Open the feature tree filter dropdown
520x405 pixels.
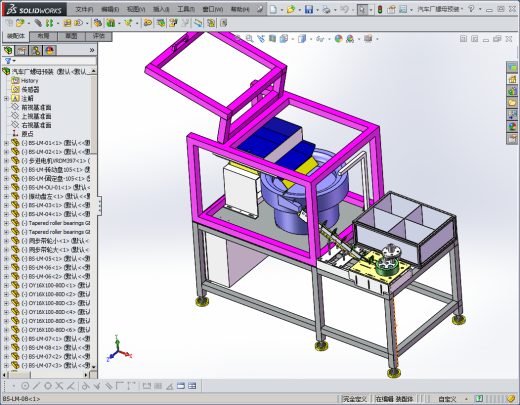tap(10, 61)
